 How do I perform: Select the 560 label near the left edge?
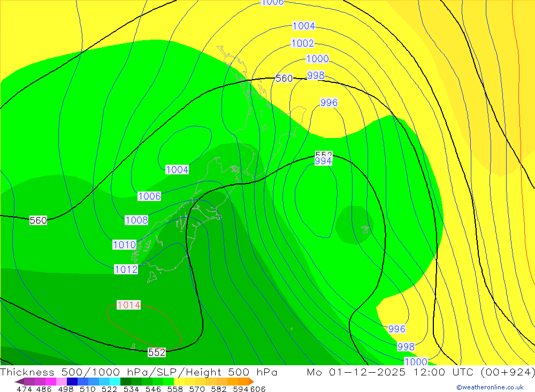coord(38,220)
